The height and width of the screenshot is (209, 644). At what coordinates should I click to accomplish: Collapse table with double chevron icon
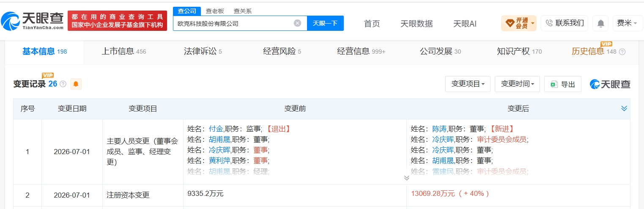pyautogui.click(x=624, y=109)
